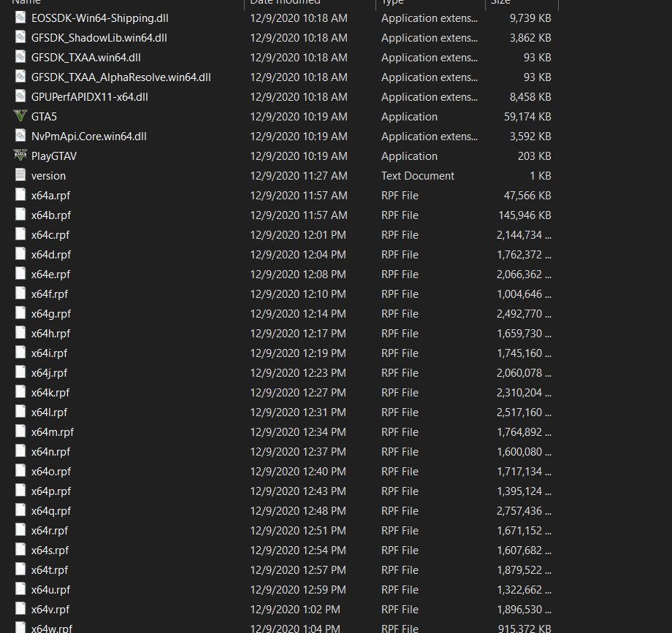Click the x64t.rpf file icon
672x633 pixels.
[x=20, y=569]
